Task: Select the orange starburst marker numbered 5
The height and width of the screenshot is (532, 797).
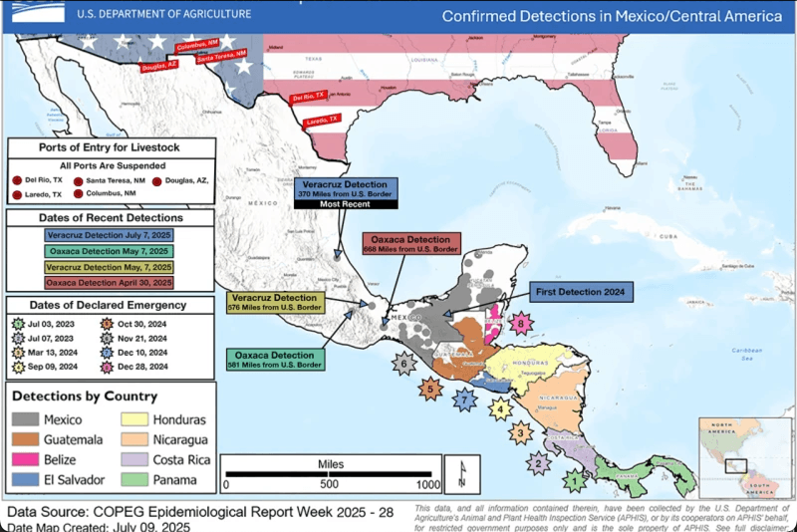Action: pyautogui.click(x=430, y=390)
